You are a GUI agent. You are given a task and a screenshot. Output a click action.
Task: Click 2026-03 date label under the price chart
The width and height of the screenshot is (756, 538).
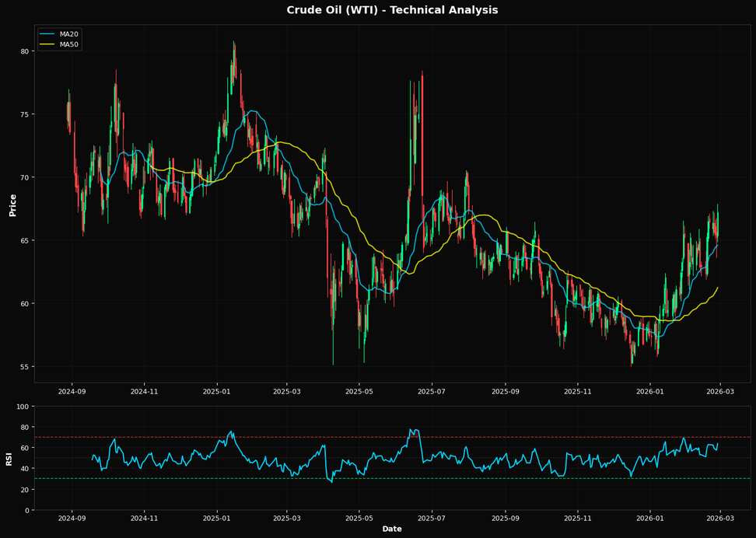point(720,391)
